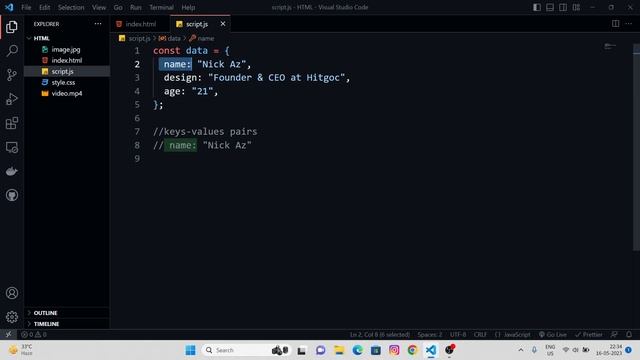Open the GitHub view in activity bar
Image resolution: width=640 pixels, height=360 pixels.
pos(12,195)
